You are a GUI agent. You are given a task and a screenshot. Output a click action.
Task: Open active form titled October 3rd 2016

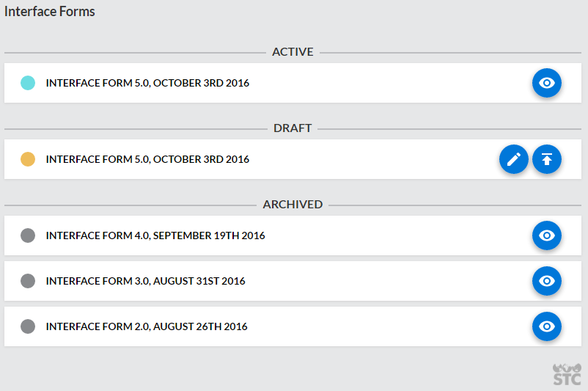click(147, 83)
